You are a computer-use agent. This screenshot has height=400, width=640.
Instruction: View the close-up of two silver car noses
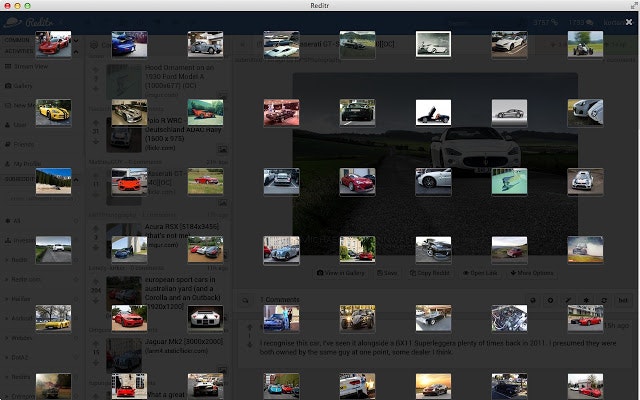tap(585, 112)
